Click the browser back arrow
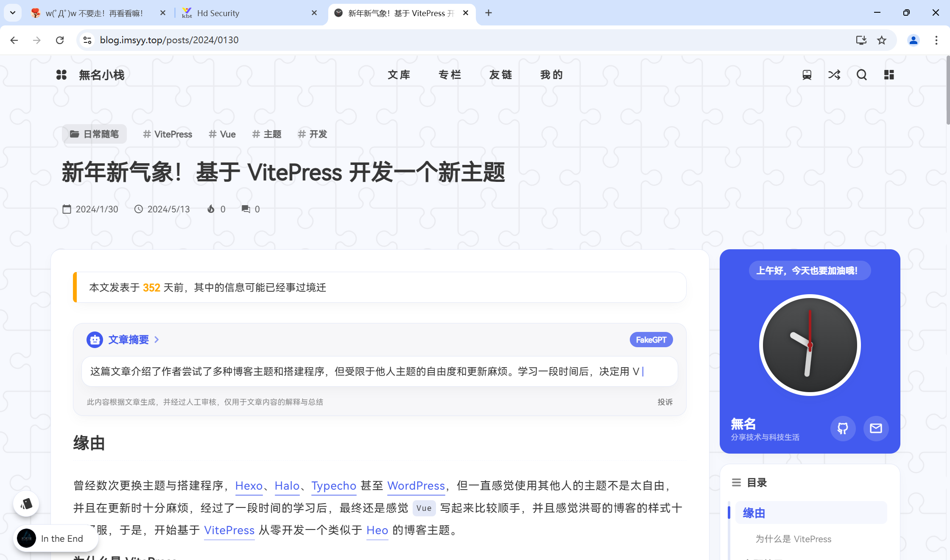 (14, 40)
